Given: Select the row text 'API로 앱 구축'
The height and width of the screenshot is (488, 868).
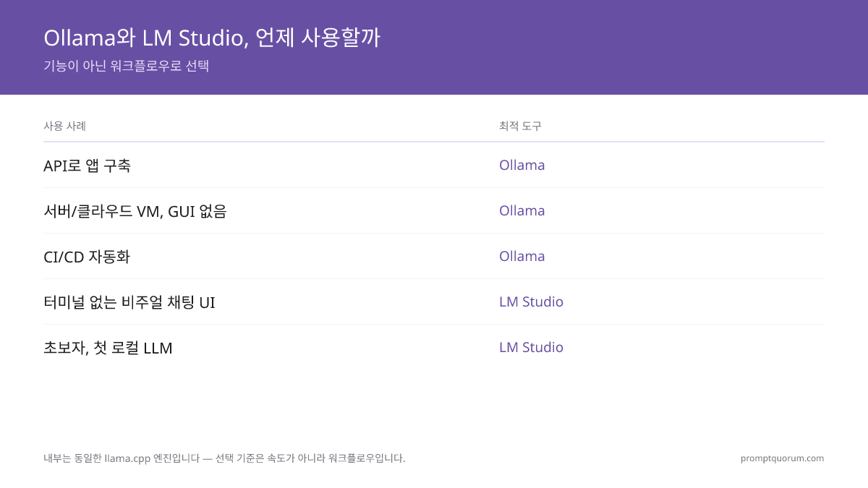Looking at the screenshot, I should point(87,166).
